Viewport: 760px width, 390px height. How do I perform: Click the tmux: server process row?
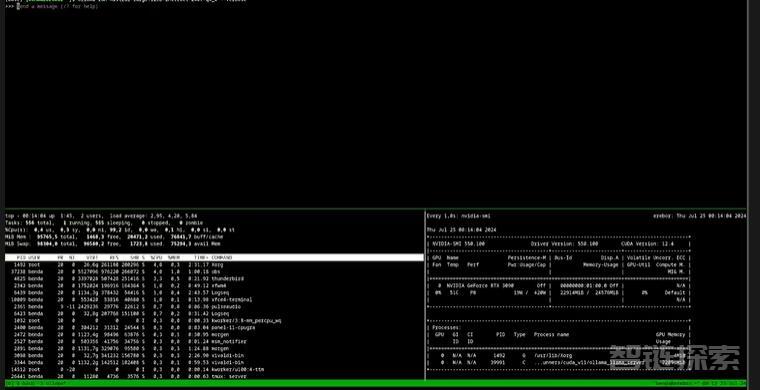[214, 376]
